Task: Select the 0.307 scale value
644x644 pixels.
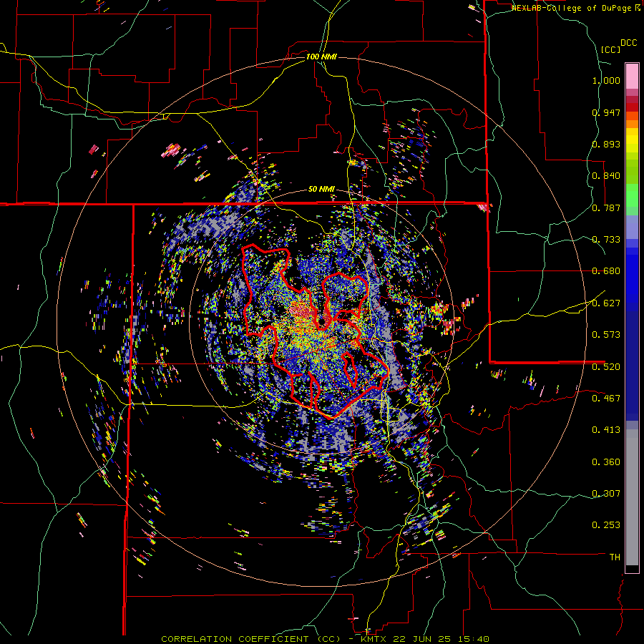Action: [x=606, y=493]
